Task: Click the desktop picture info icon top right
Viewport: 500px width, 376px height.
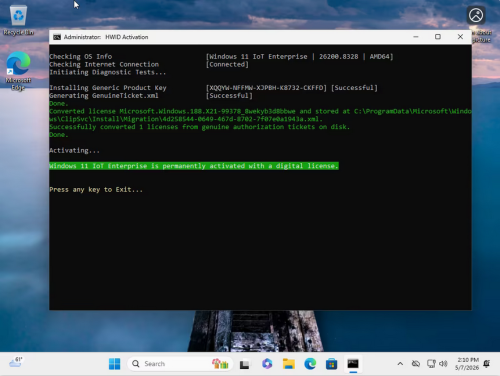Action: (476, 15)
